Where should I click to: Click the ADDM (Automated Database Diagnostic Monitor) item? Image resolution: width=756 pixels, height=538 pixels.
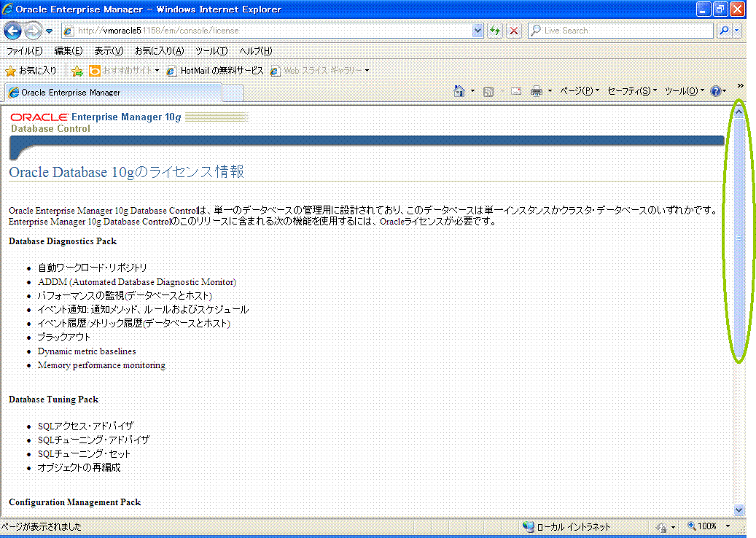(137, 282)
